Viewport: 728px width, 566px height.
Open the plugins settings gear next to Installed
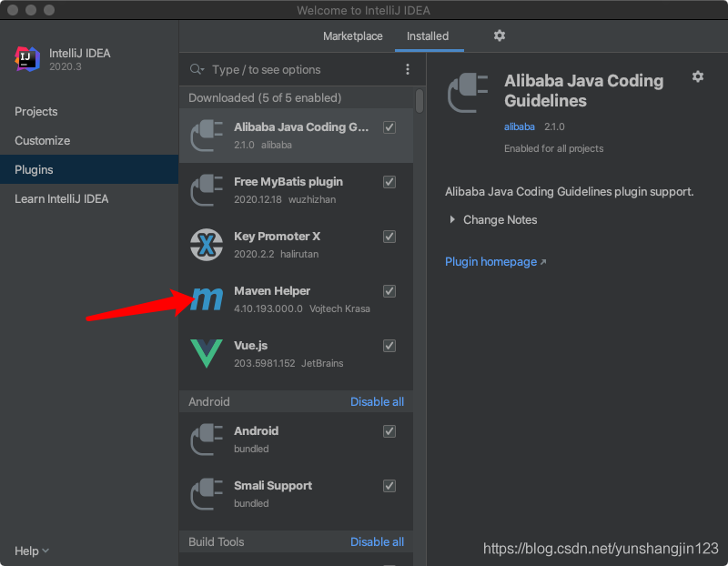pyautogui.click(x=499, y=35)
